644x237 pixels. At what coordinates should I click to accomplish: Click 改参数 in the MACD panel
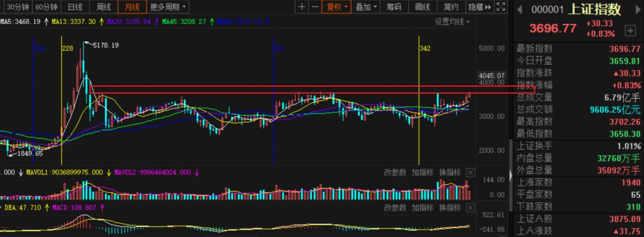[395, 207]
